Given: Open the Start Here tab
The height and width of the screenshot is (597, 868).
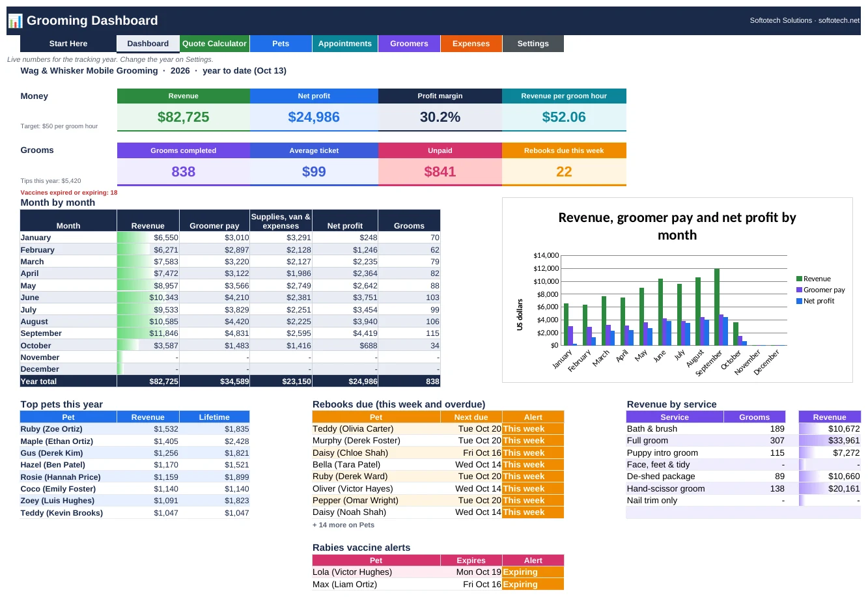Looking at the screenshot, I should 68,44.
